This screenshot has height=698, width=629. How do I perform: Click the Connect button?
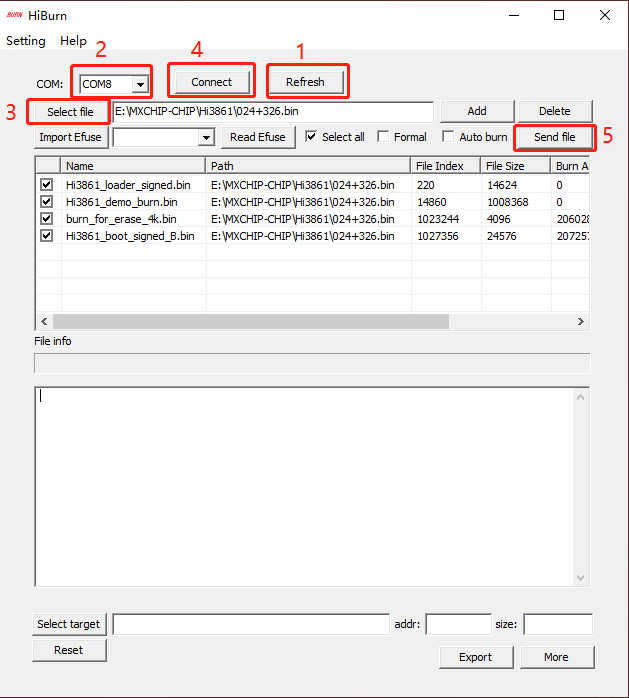click(x=211, y=82)
